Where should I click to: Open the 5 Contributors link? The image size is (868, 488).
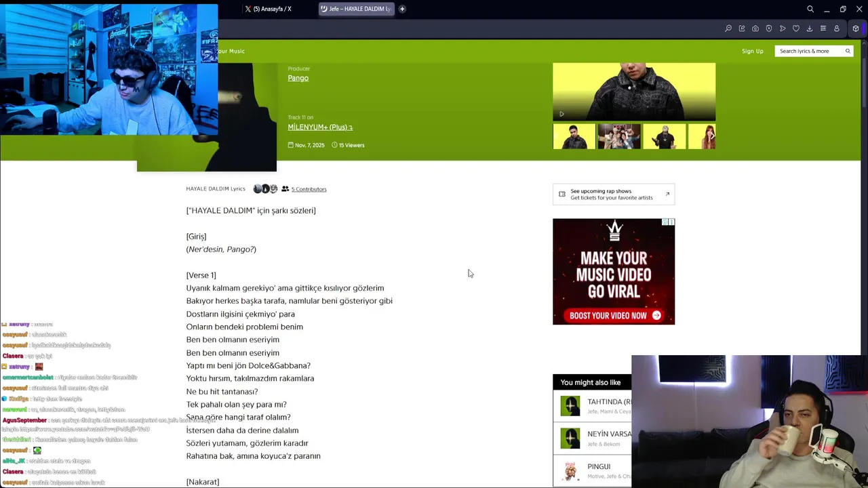click(x=309, y=189)
